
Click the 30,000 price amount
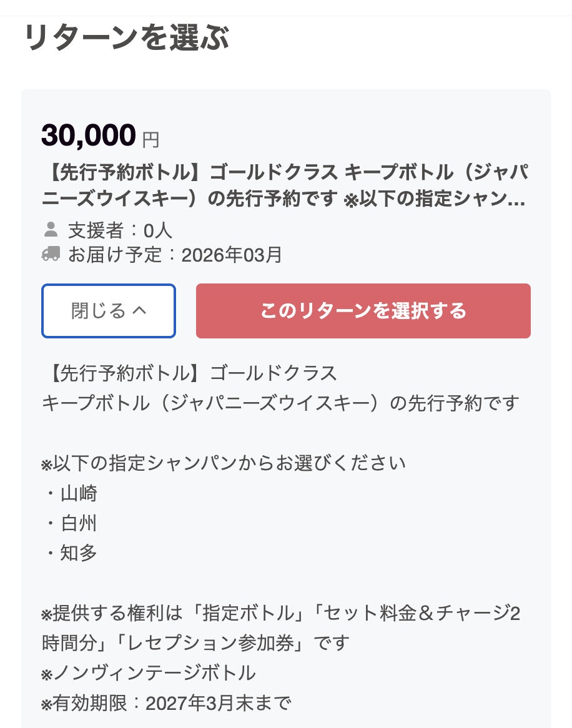(x=89, y=135)
